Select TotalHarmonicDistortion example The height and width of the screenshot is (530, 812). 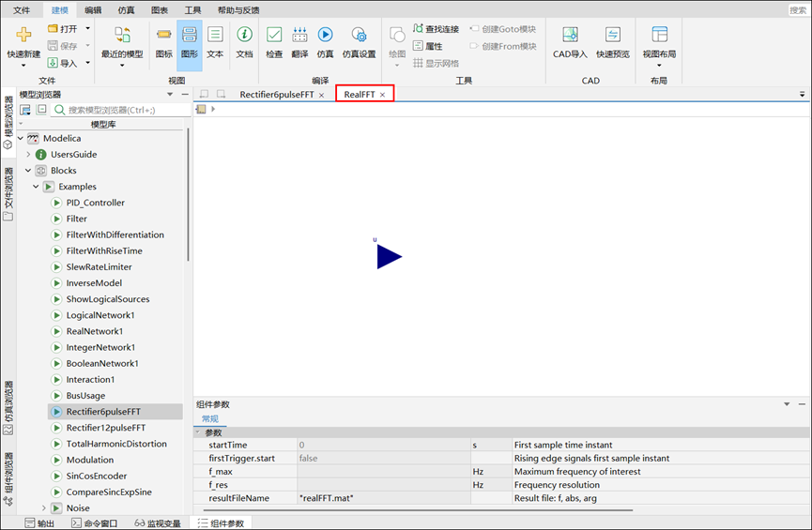point(116,444)
